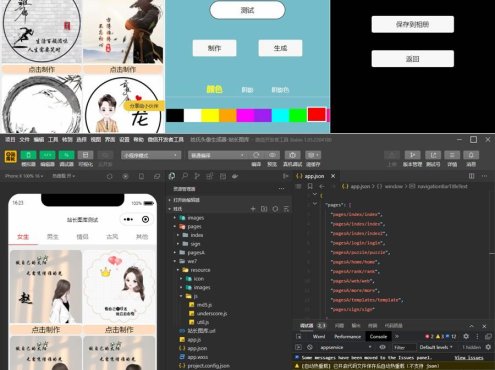Screen dimensions: 495x370
Task: Select the yellow color swatch
Action: pyautogui.click(x=210, y=115)
